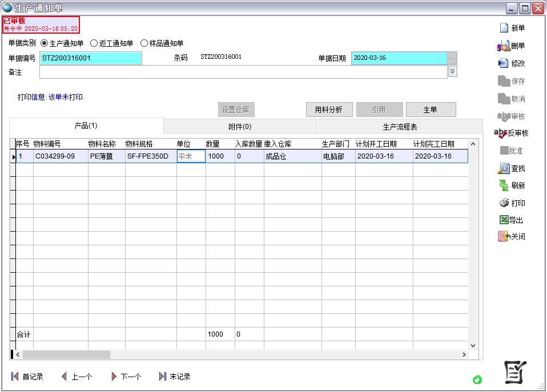Jump to next record with 下一个
This screenshot has width=547, height=392.
[114, 377]
